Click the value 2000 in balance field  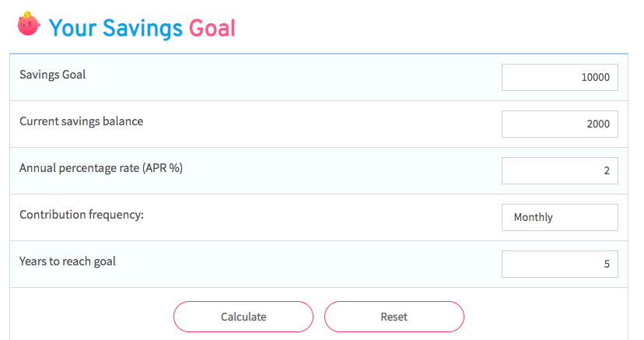tap(598, 124)
